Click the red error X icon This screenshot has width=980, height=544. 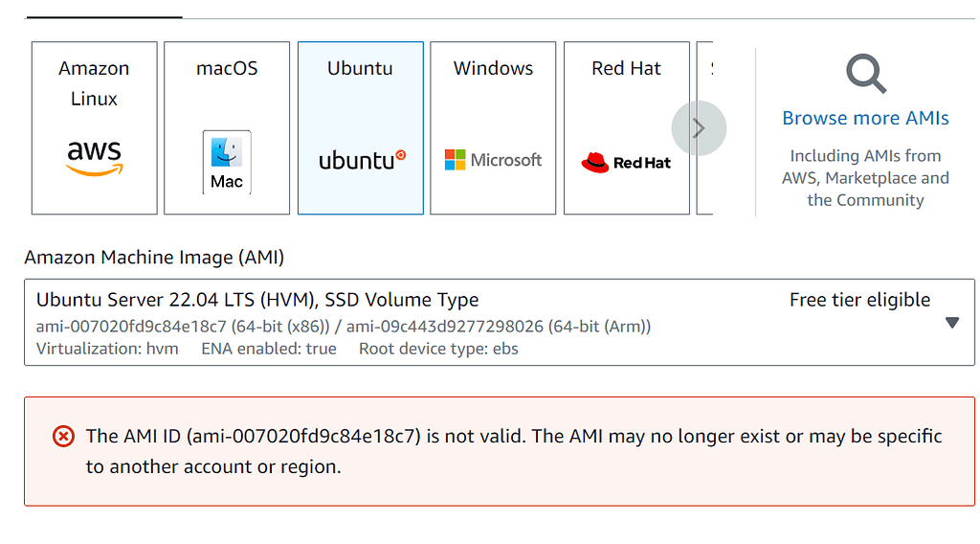click(63, 437)
